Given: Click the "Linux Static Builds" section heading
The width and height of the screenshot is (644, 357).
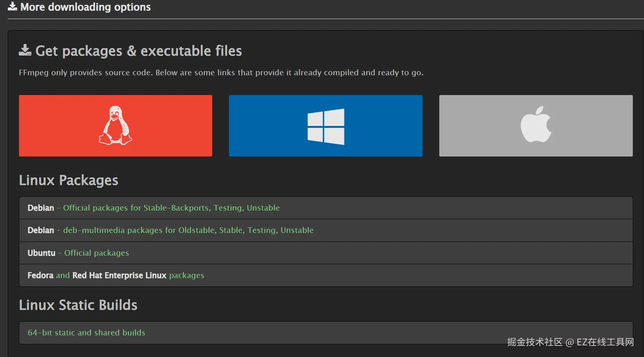Looking at the screenshot, I should [x=78, y=305].
